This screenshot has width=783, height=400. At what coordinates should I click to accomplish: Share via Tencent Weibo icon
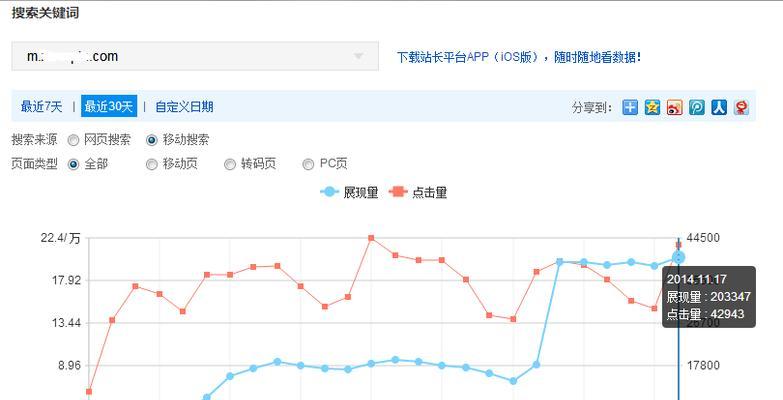(x=696, y=107)
